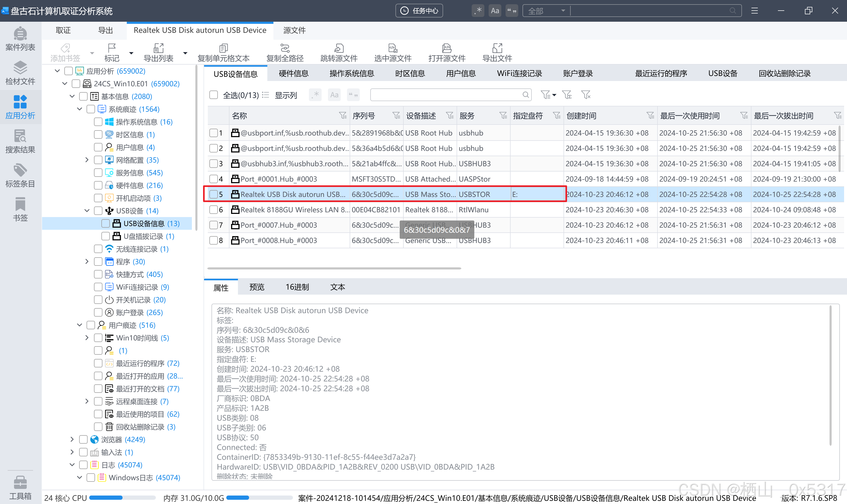This screenshot has height=504, width=847.
Task: Click the clear filter funnel icon
Action: pos(585,95)
